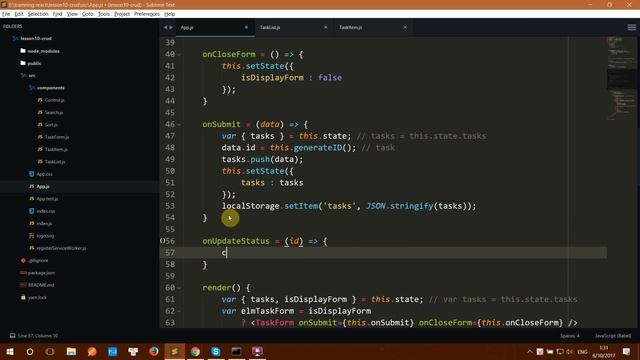Open Skype from the taskbar
This screenshot has height=360, width=640.
coord(216,351)
